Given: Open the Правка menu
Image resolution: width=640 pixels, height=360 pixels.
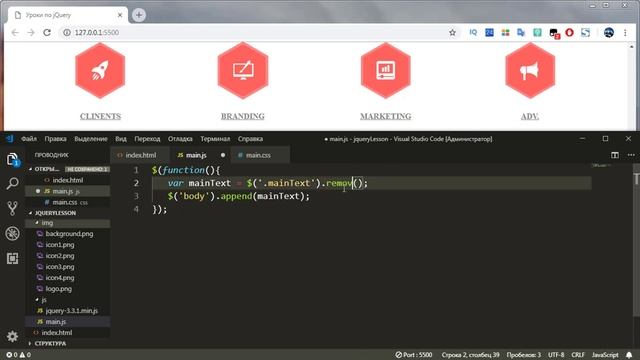Looking at the screenshot, I should pos(56,139).
